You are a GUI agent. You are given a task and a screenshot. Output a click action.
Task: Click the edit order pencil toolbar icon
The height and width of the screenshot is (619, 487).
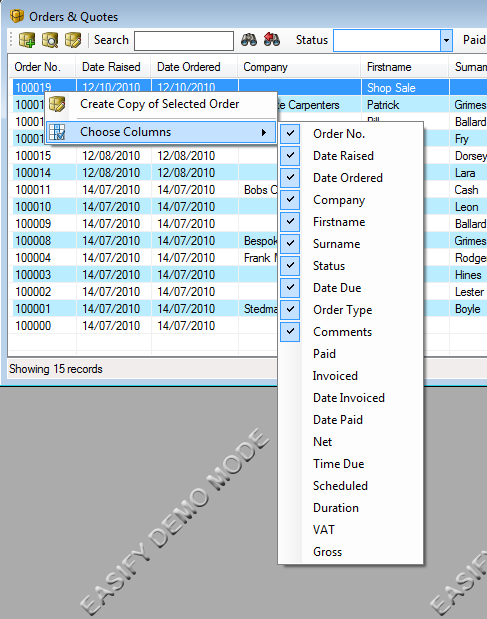tap(73, 40)
